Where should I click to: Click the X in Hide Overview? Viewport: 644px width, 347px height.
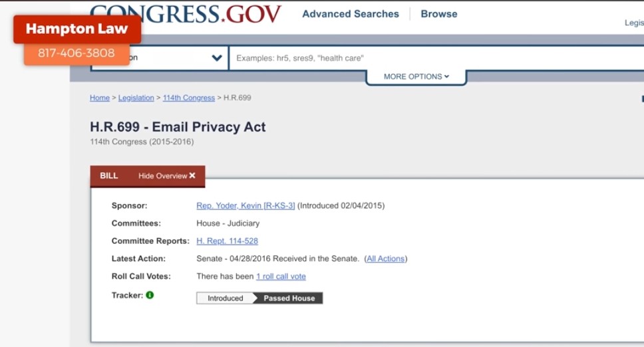(x=192, y=176)
